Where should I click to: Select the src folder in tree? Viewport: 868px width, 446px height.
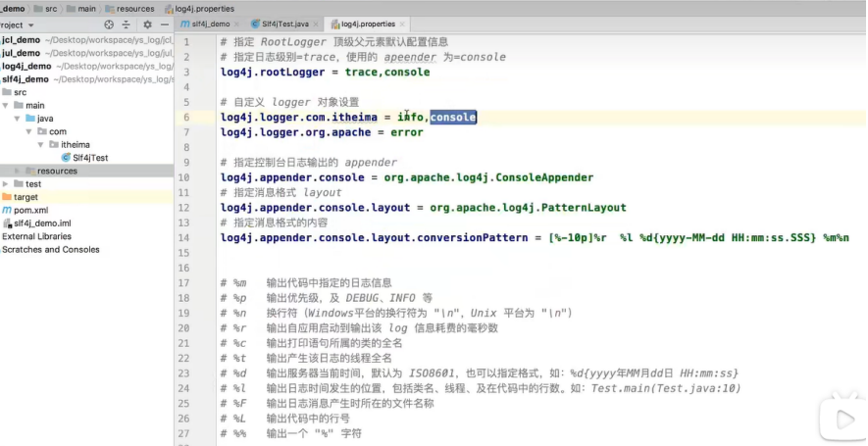pyautogui.click(x=20, y=92)
